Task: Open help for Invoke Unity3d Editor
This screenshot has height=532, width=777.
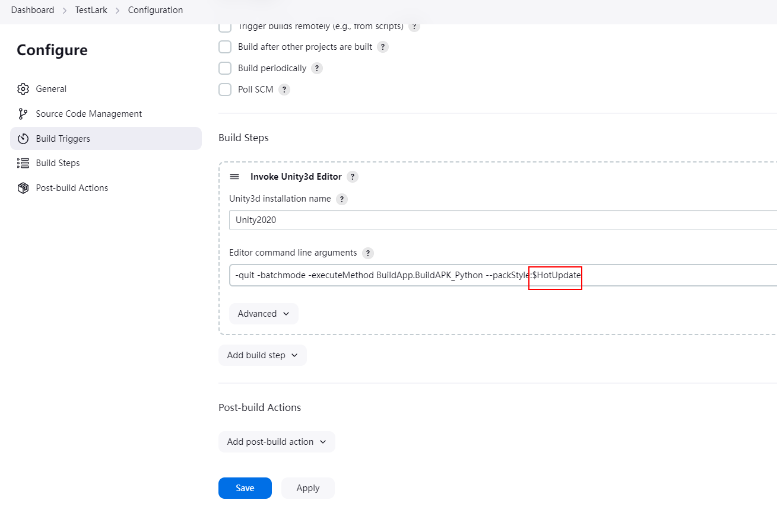Action: 353,177
